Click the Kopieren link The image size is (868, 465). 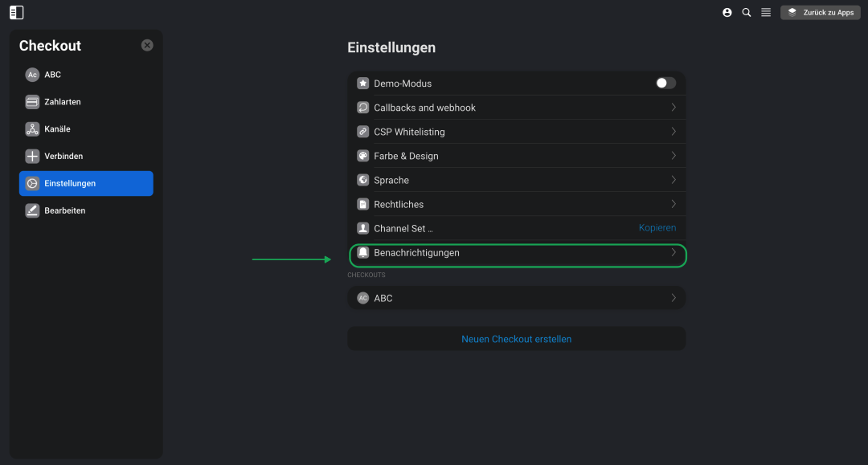657,228
